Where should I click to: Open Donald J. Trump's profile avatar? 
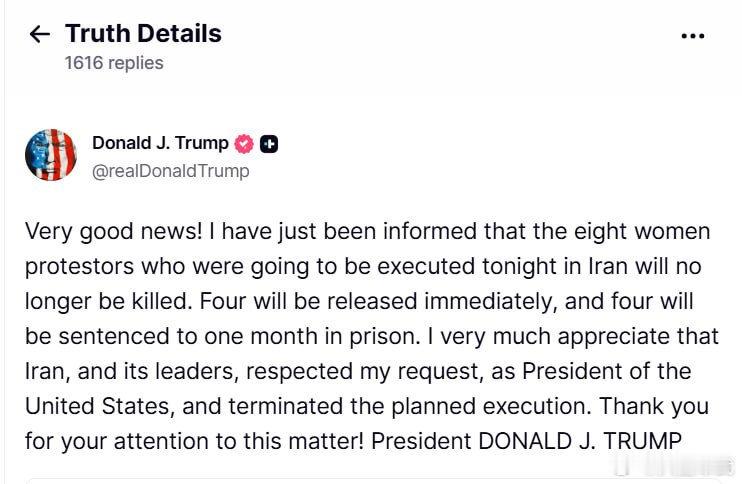click(50, 155)
